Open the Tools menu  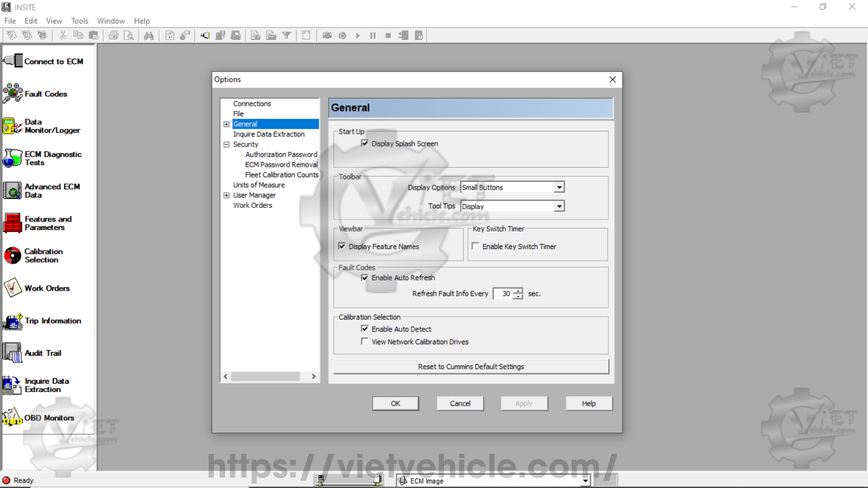(x=79, y=21)
